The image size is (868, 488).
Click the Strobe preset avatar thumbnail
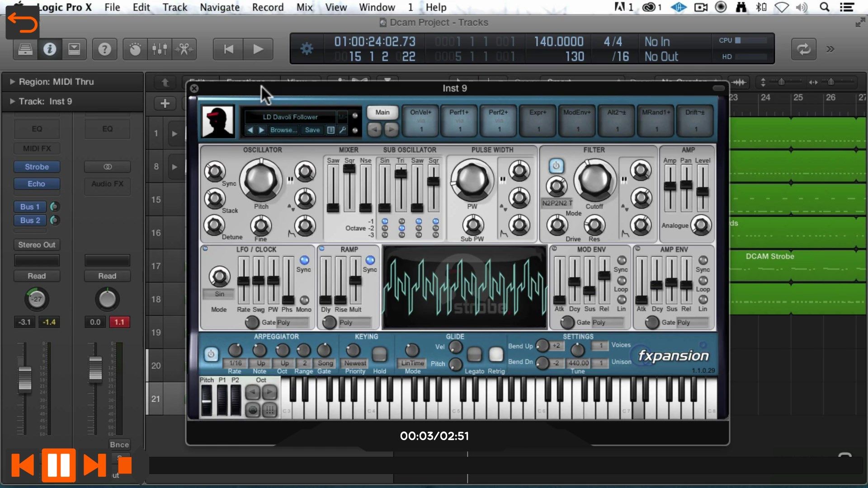click(x=218, y=122)
